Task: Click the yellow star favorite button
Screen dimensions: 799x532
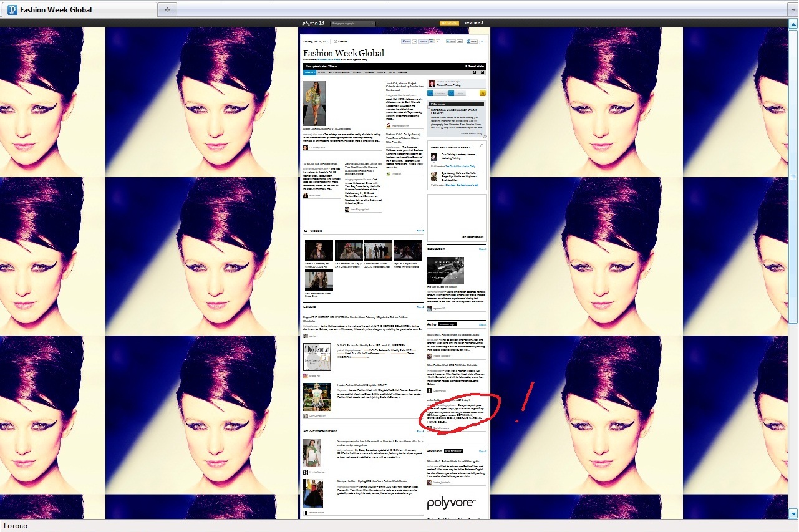Action: [x=483, y=93]
